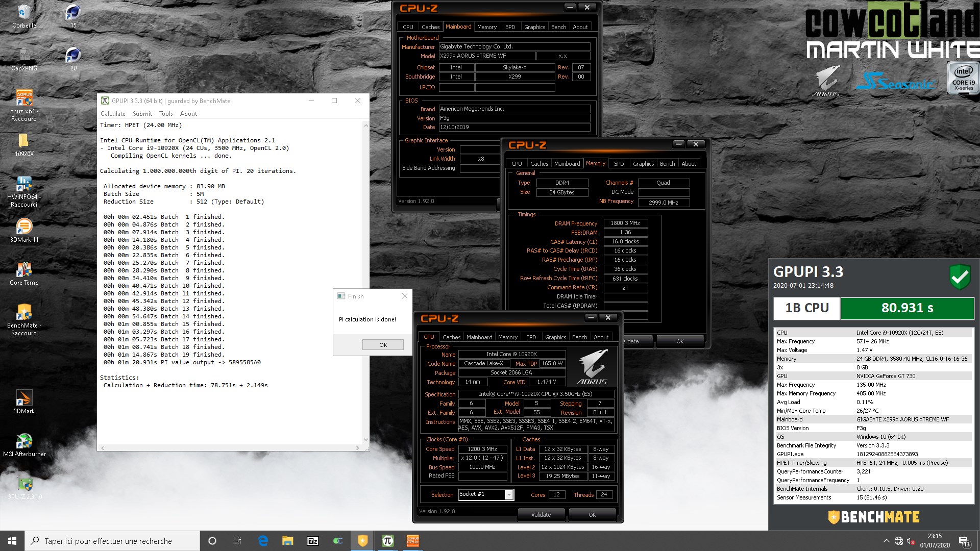Click the Green taskbar icon next to 7-Zip

click(338, 541)
